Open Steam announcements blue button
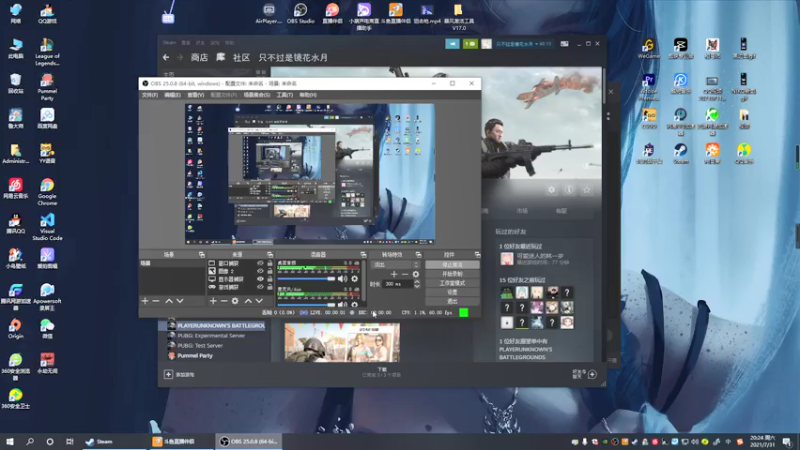The width and height of the screenshot is (800, 450). [453, 44]
